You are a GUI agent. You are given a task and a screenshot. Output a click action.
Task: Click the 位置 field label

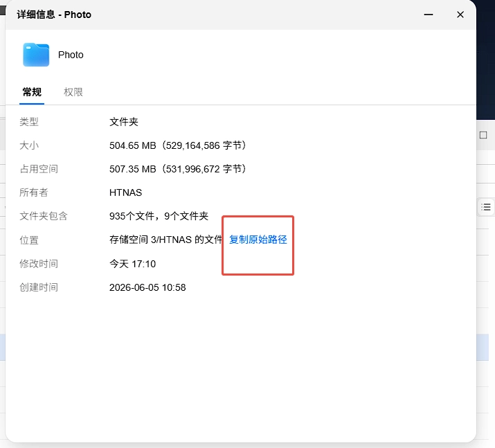pos(29,240)
